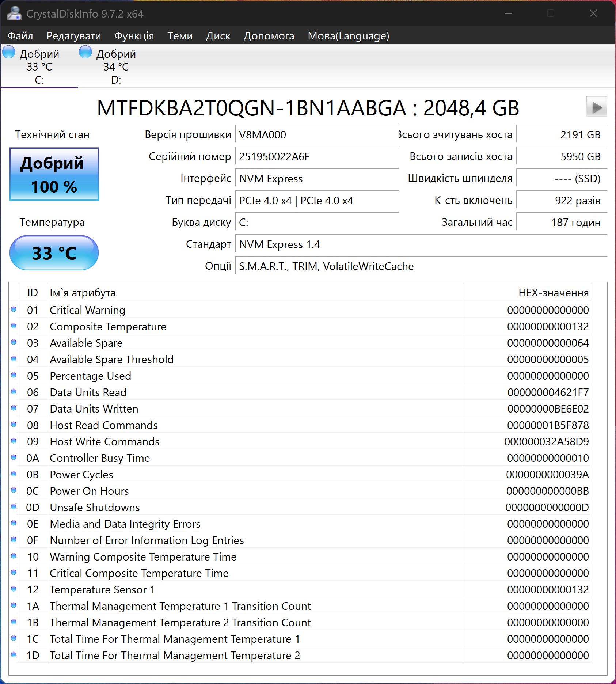
Task: Click status dot for Power On Hours row
Action: [x=14, y=490]
